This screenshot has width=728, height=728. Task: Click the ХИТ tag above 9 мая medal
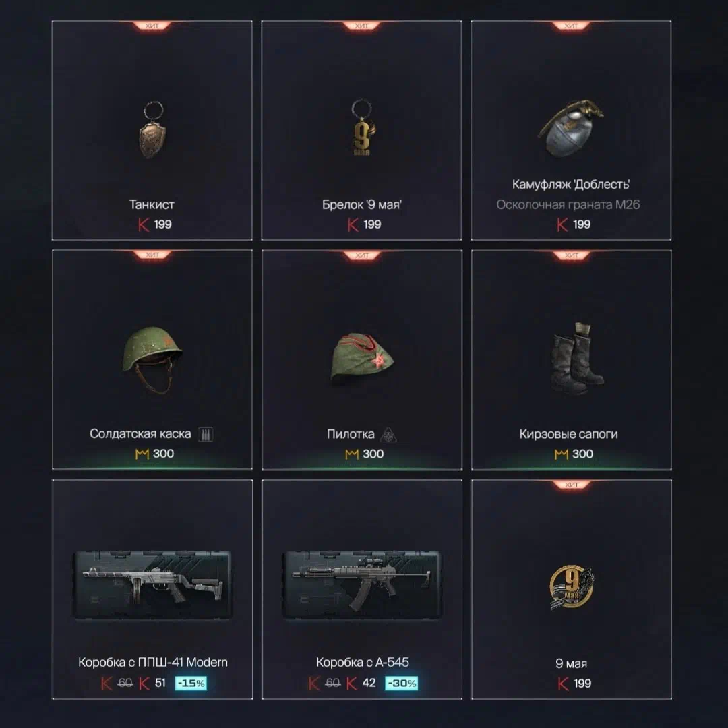click(x=572, y=485)
